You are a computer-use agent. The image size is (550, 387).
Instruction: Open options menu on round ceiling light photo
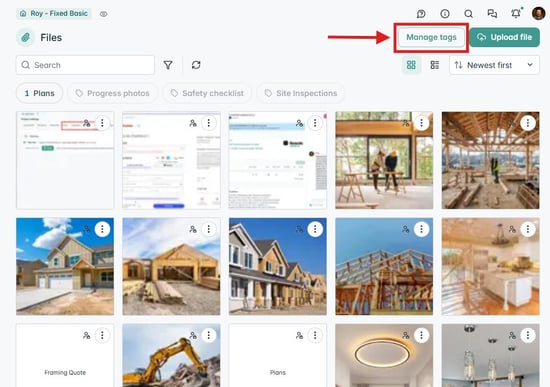[x=421, y=335]
